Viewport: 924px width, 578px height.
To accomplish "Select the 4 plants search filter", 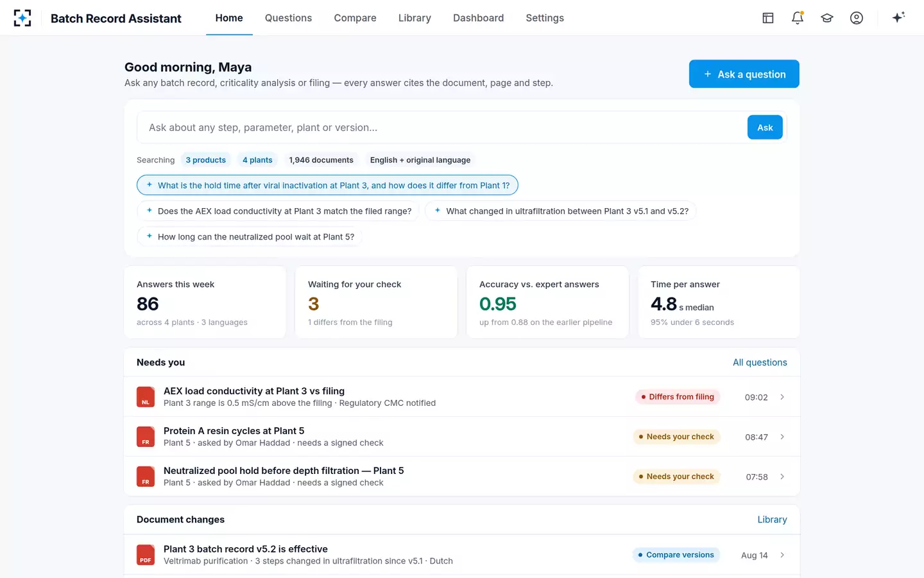I will (257, 160).
